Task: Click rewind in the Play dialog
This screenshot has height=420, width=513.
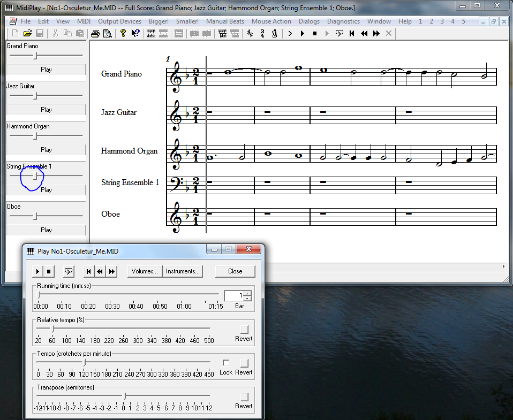Action: pos(100,271)
